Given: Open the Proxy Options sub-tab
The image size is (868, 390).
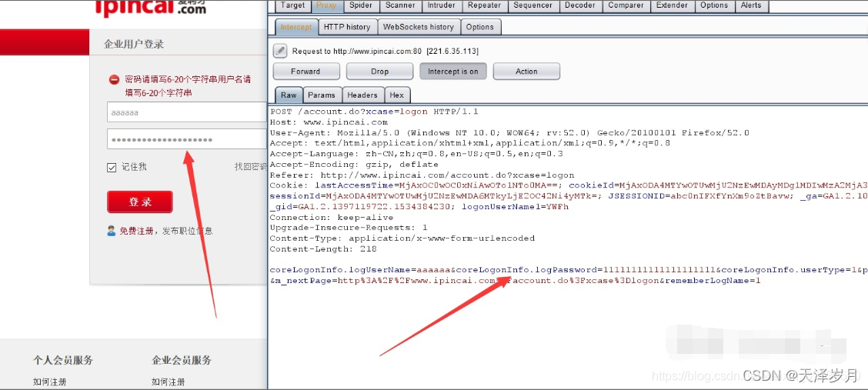Looking at the screenshot, I should click(x=480, y=27).
